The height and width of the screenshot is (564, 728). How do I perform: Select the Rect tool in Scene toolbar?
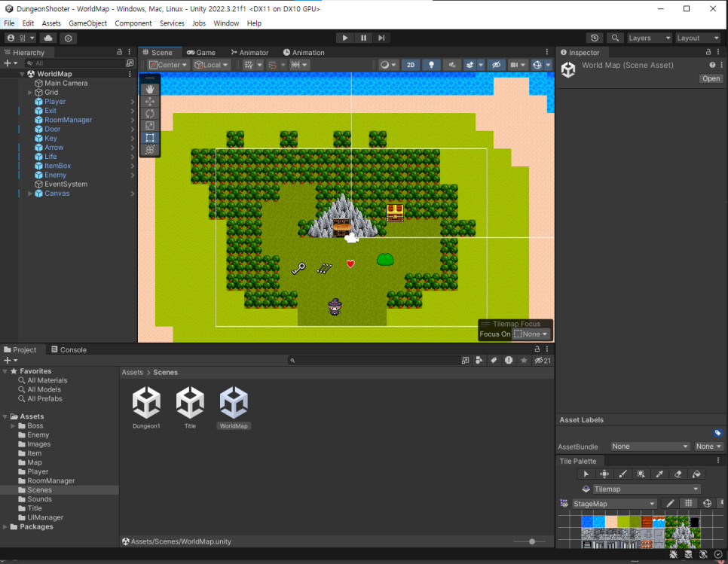[x=149, y=138]
